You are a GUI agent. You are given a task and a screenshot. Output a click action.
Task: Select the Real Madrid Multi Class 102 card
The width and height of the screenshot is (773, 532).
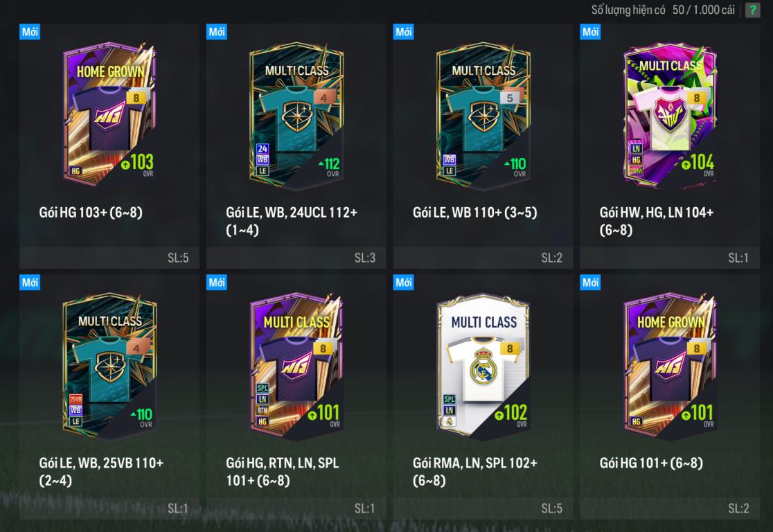coord(483,367)
